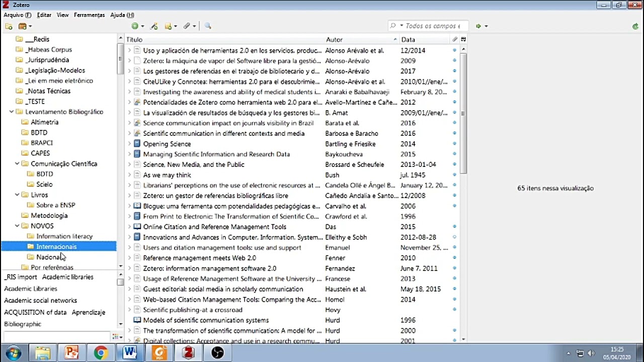
Task: Collapse the NOVOS collection
Action: pyautogui.click(x=17, y=226)
